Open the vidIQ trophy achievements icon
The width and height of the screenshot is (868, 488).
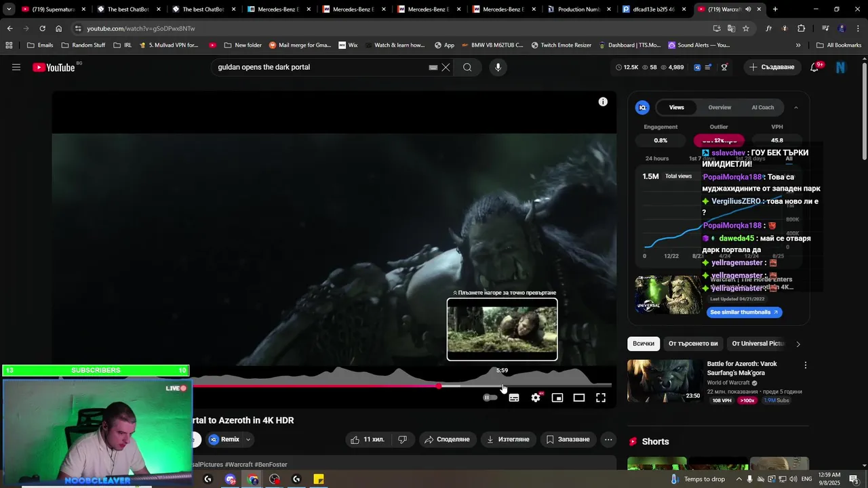724,67
